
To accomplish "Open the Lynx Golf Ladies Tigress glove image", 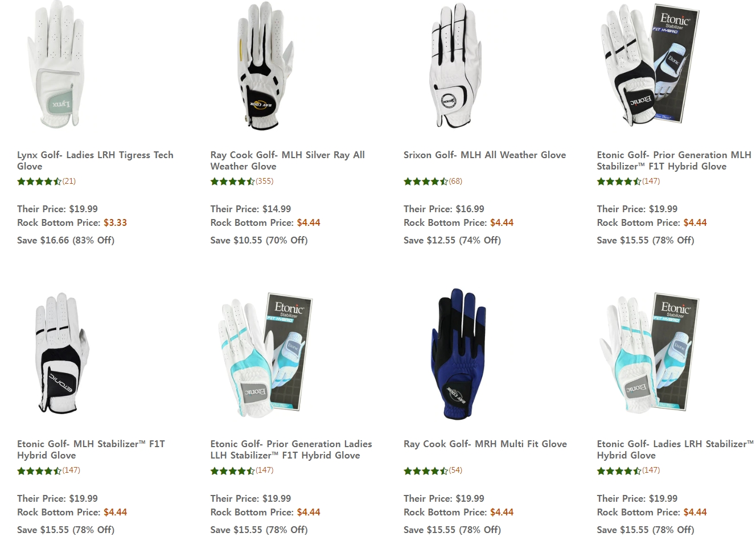I will (55, 64).
